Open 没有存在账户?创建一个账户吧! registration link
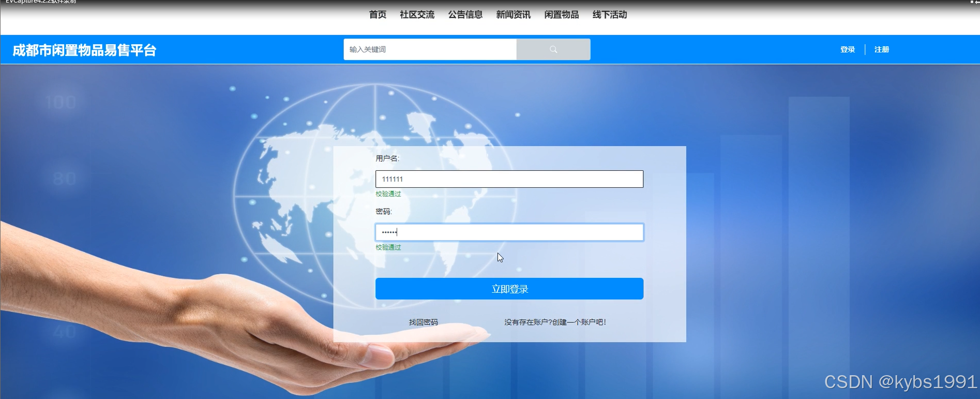This screenshot has width=980, height=399. 555,322
